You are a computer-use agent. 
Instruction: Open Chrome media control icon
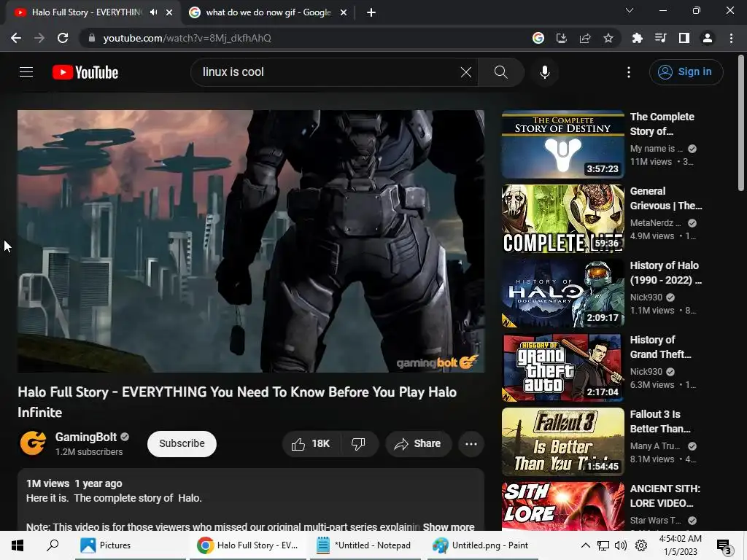click(660, 38)
